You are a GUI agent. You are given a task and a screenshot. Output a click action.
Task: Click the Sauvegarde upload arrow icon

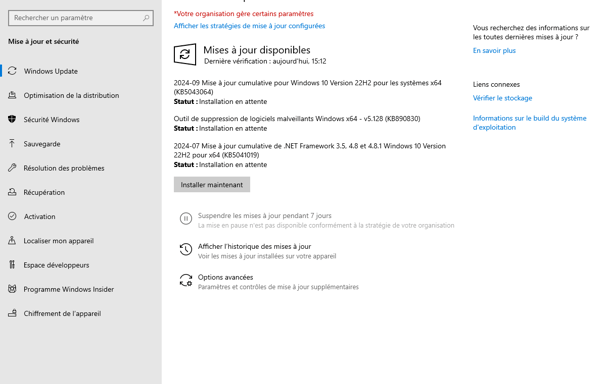click(x=12, y=144)
